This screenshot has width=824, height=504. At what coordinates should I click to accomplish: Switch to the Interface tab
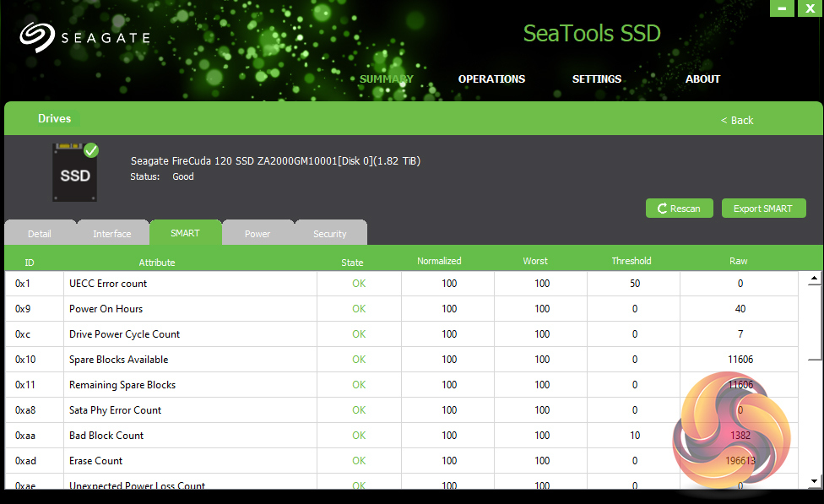click(112, 233)
